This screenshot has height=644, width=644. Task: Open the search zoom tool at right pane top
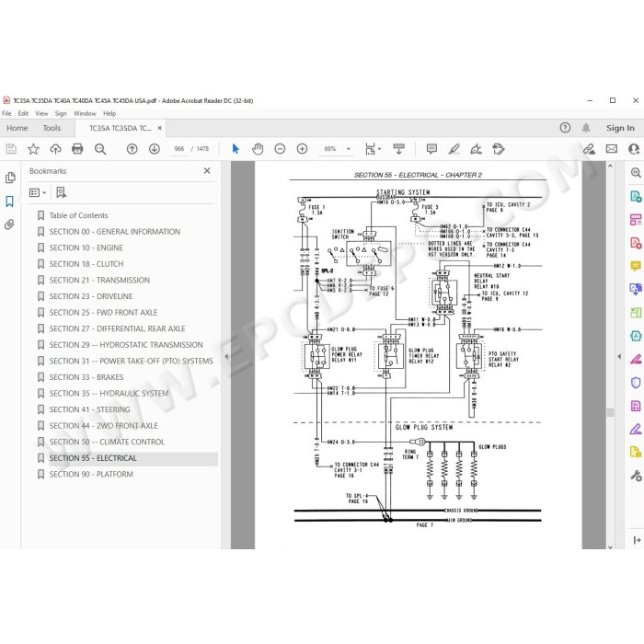(636, 173)
